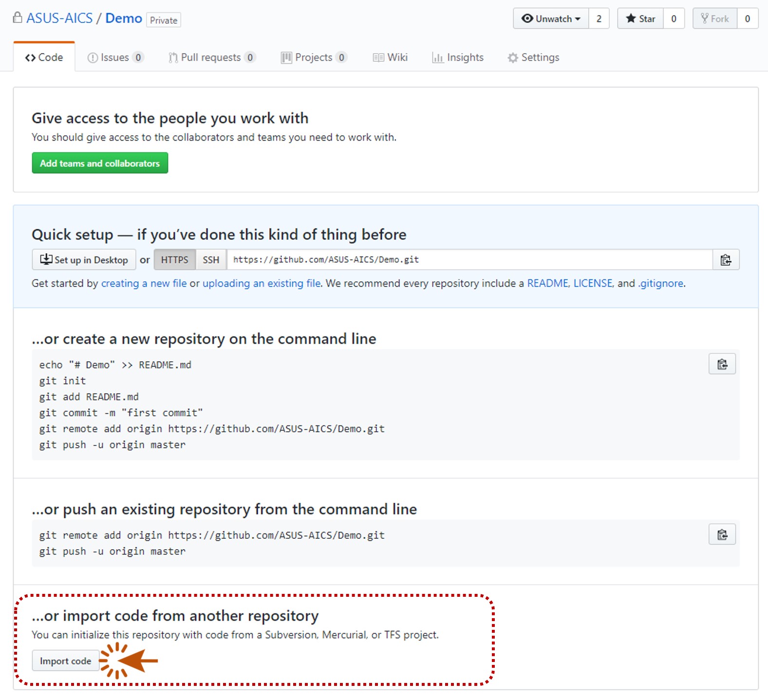Click the code brackets icon
The image size is (768, 700).
click(x=30, y=58)
